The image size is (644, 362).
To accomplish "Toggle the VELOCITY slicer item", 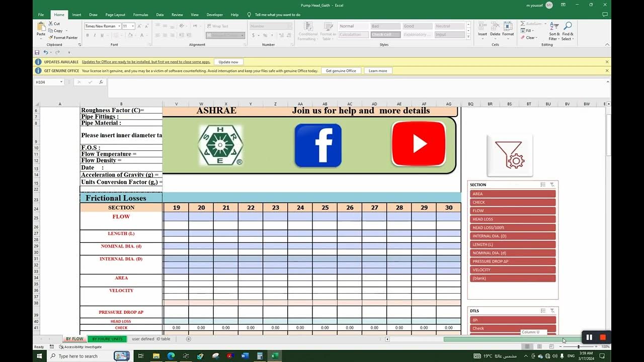I will pyautogui.click(x=513, y=269).
